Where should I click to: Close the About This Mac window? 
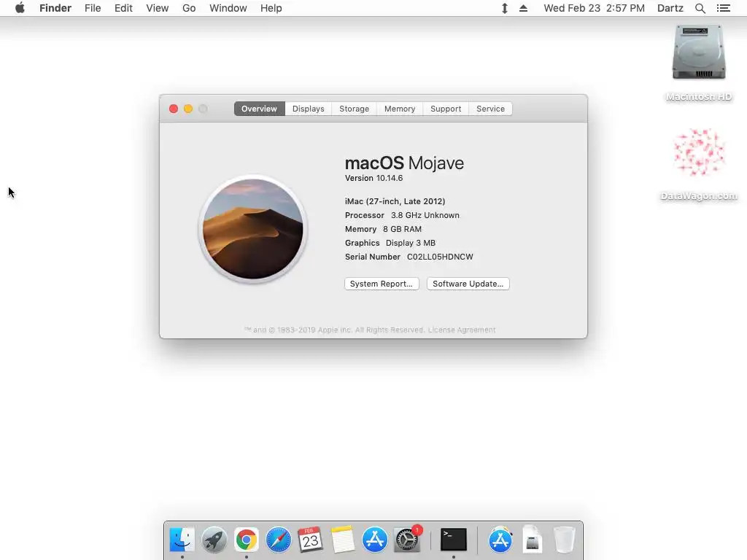(x=174, y=109)
